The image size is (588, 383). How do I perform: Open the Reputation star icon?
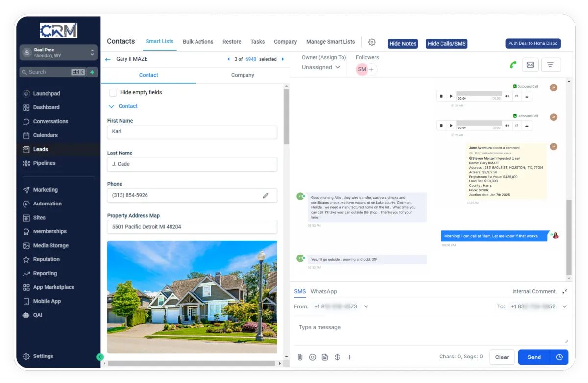click(26, 259)
